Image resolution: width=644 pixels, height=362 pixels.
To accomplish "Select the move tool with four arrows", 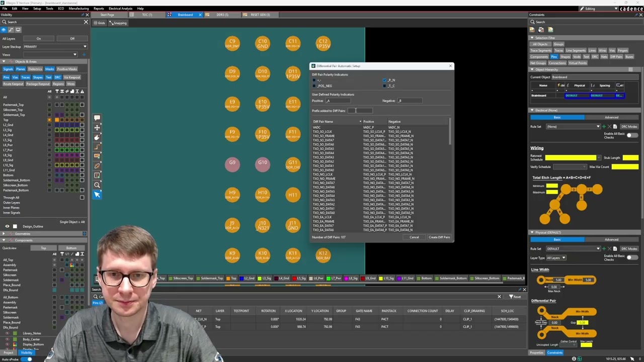I will coord(97,128).
